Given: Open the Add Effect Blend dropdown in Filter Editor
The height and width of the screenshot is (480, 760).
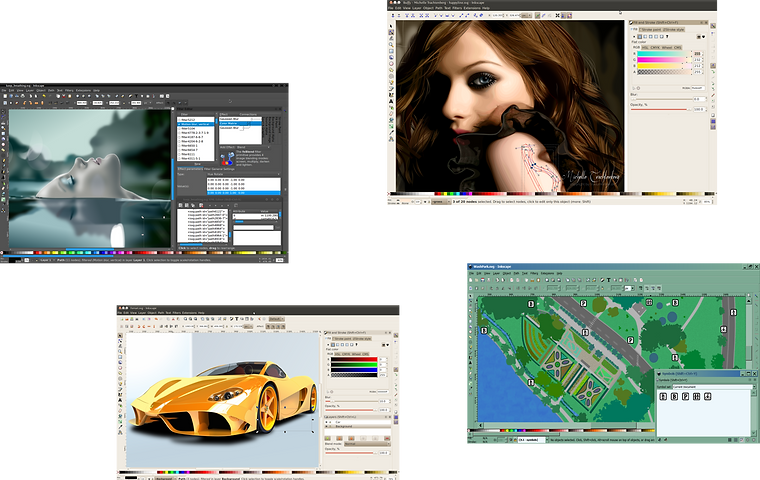Looking at the screenshot, I should (x=253, y=147).
